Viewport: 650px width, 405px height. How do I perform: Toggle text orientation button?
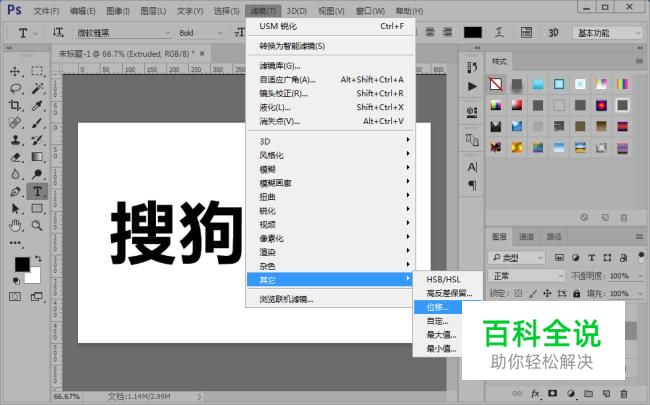58,32
